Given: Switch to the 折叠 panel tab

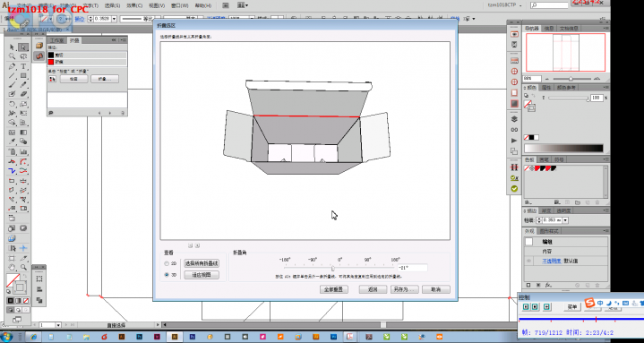Looking at the screenshot, I should coord(74,40).
